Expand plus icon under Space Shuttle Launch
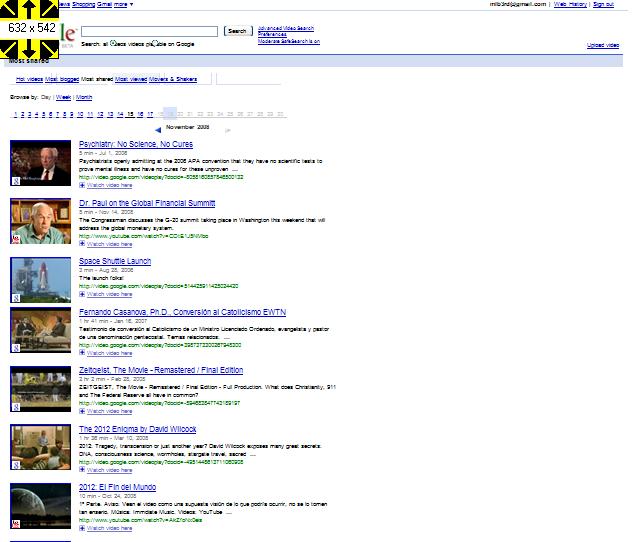 click(x=82, y=294)
